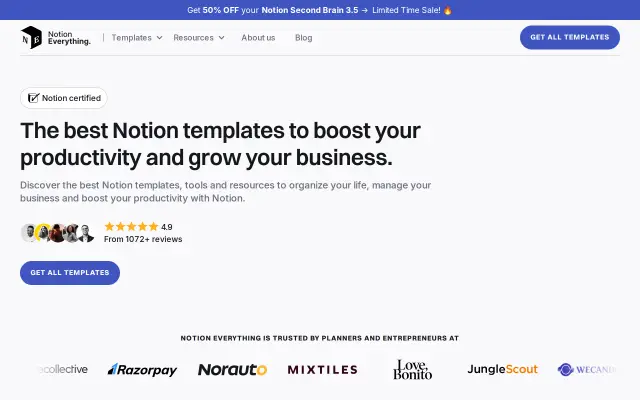Click 'Trusted by planners and entrepreneurs' heading

click(x=320, y=338)
